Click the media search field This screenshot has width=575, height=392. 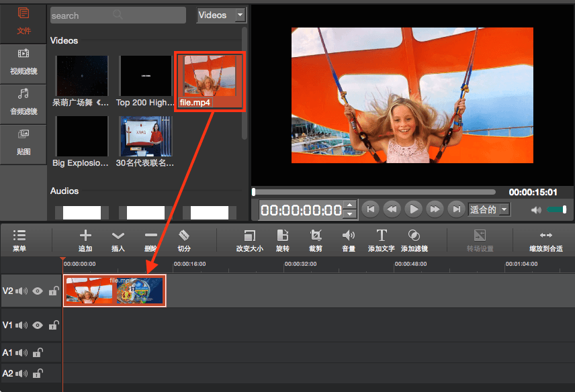pos(118,15)
